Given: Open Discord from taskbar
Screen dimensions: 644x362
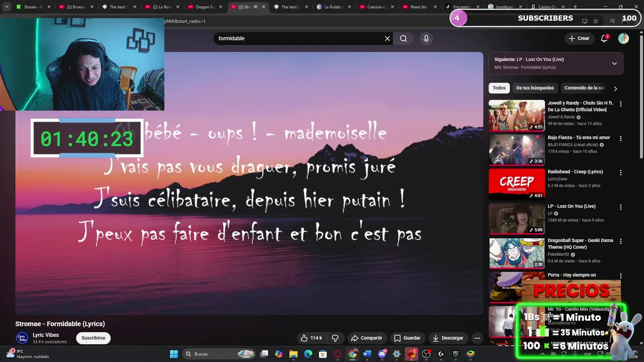Looking at the screenshot, I should [382, 354].
